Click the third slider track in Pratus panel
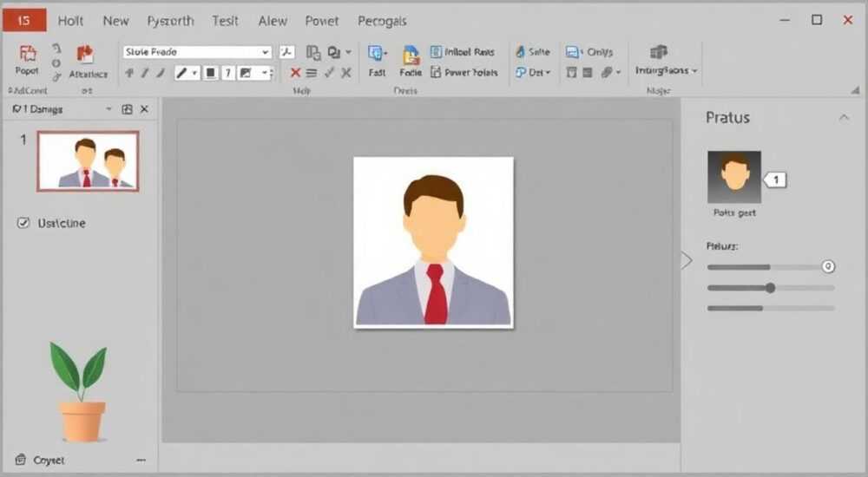Viewport: 868px width, 477px height. (771, 308)
